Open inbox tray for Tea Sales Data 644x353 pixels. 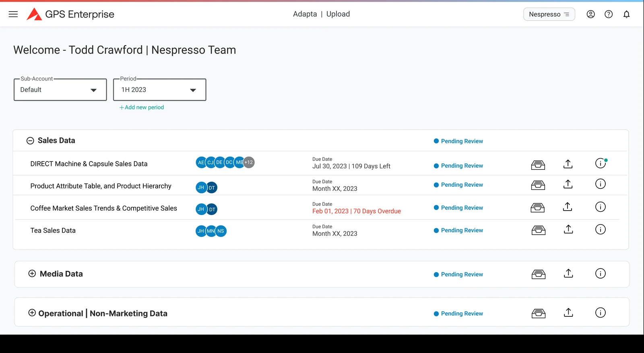click(539, 230)
